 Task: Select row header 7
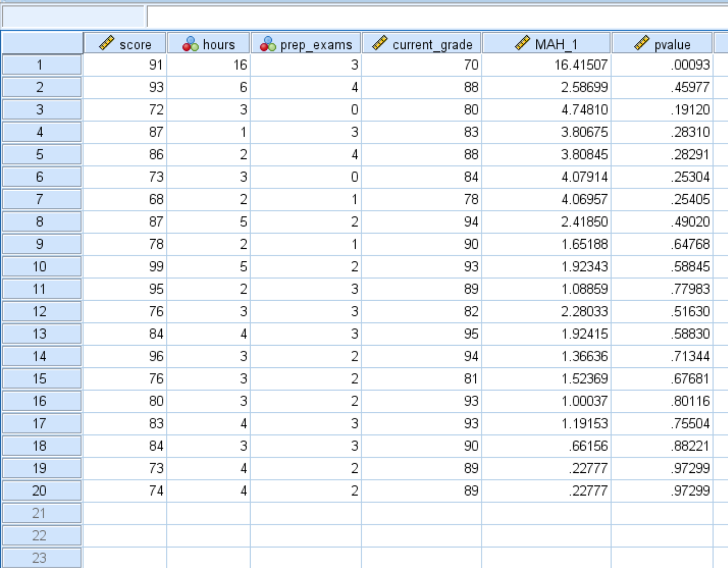(x=42, y=199)
